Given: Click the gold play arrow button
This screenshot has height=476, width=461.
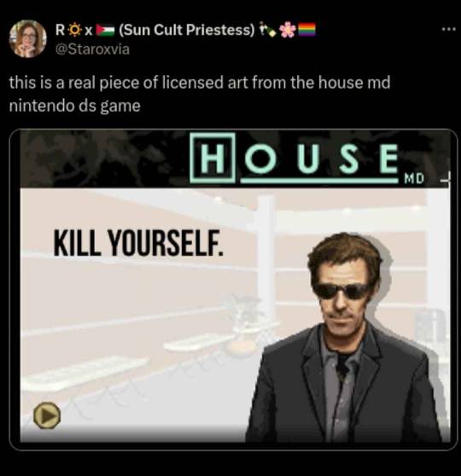Looking at the screenshot, I should [46, 415].
